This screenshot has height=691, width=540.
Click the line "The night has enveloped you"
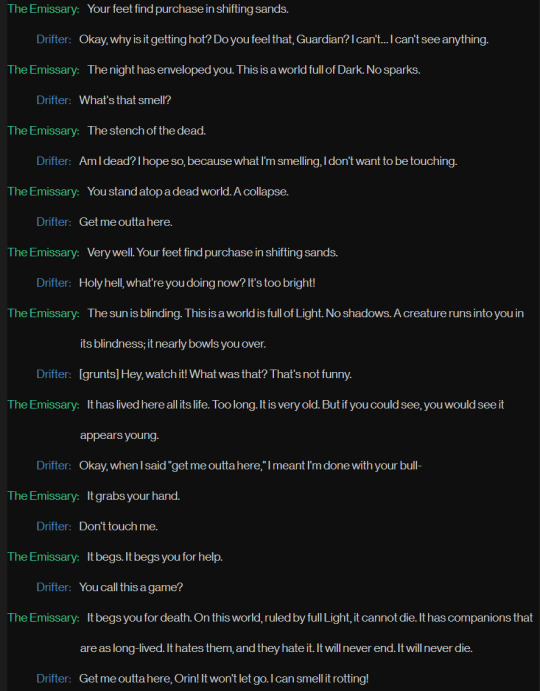pyautogui.click(x=253, y=70)
